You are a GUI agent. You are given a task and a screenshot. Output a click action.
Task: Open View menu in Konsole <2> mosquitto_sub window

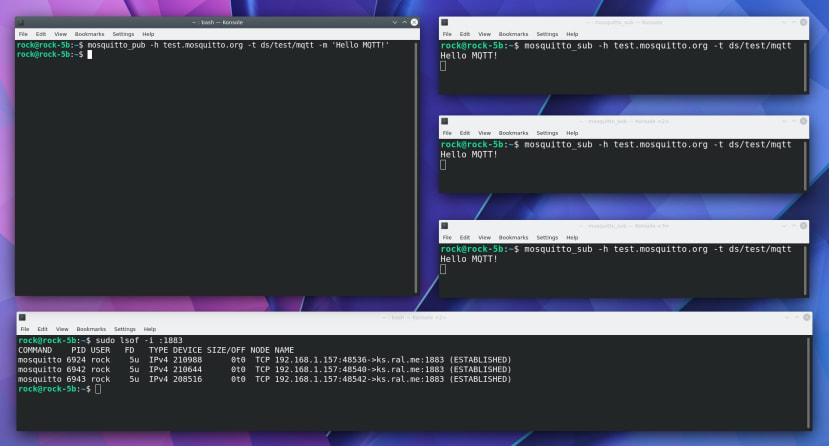[x=485, y=133]
